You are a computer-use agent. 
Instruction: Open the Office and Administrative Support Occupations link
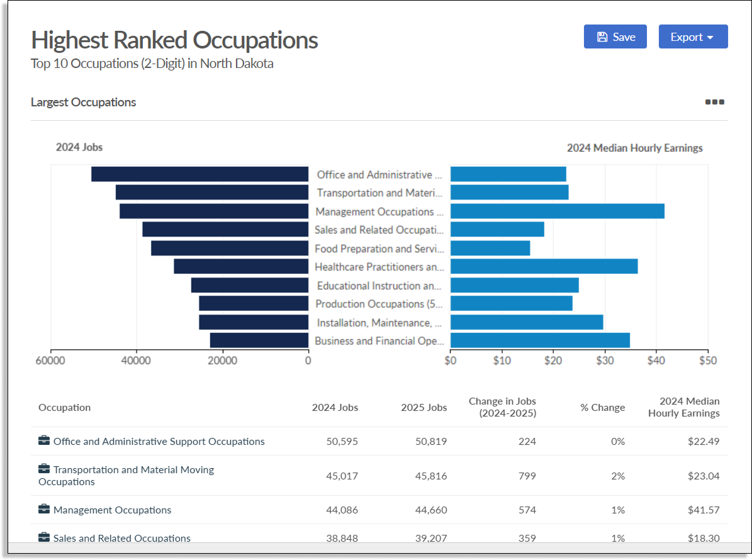[159, 441]
